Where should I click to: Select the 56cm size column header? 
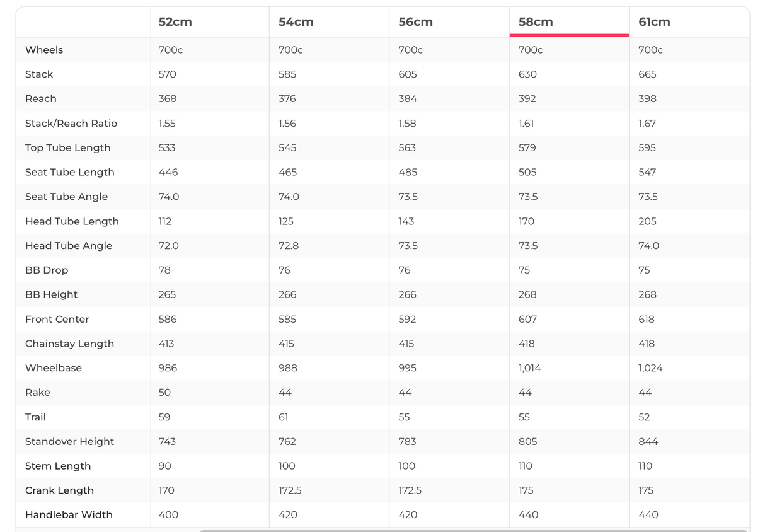coord(415,22)
